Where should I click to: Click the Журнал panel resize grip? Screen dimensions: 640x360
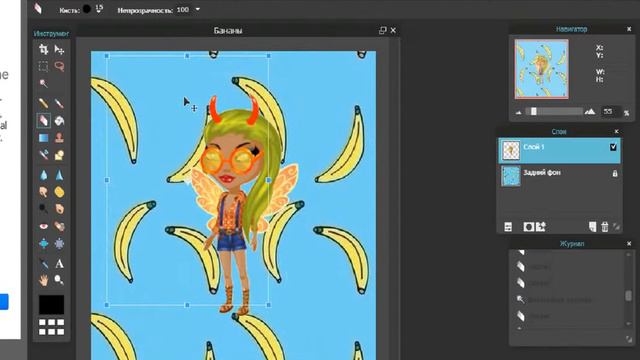click(x=629, y=339)
